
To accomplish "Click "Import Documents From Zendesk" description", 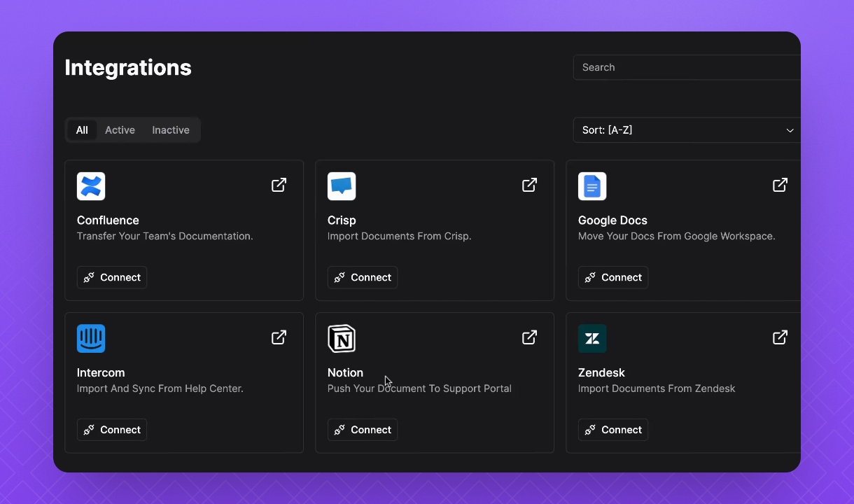I will (657, 388).
